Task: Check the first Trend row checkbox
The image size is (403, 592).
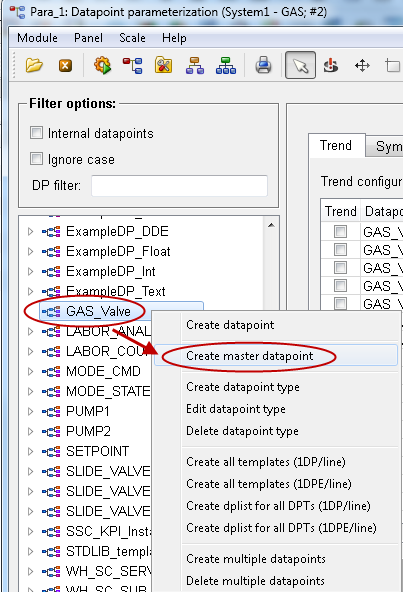Action: coord(340,231)
